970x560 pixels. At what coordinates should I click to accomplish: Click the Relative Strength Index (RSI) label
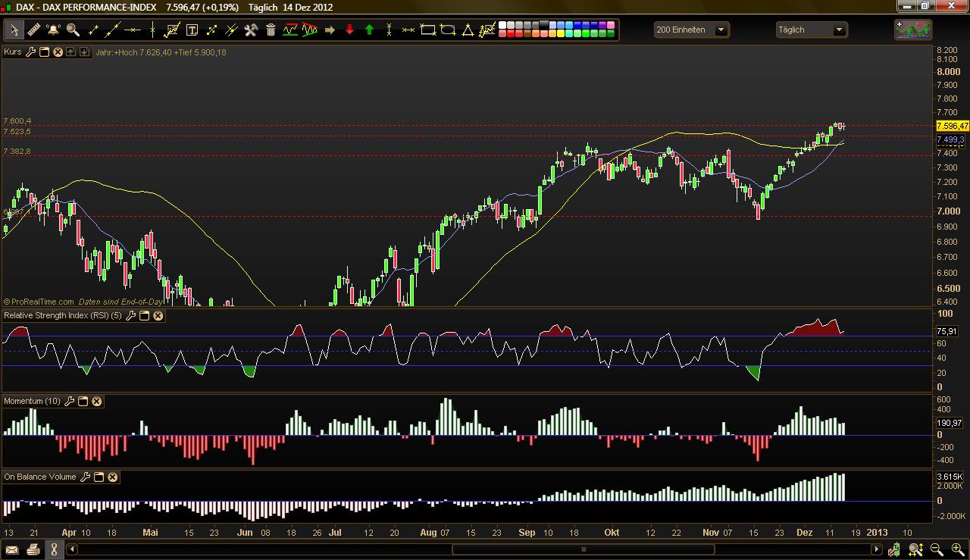point(63,315)
